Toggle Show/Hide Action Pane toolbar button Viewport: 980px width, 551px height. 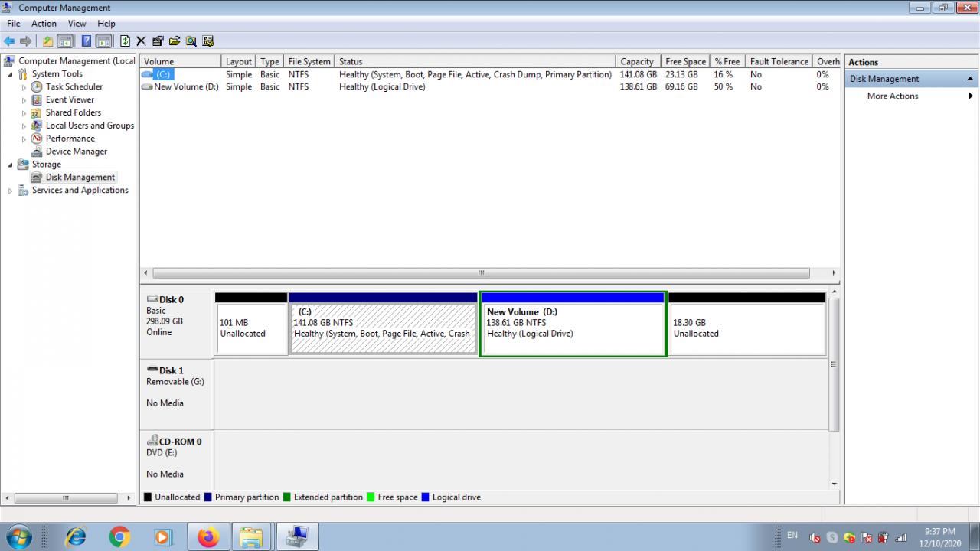104,41
